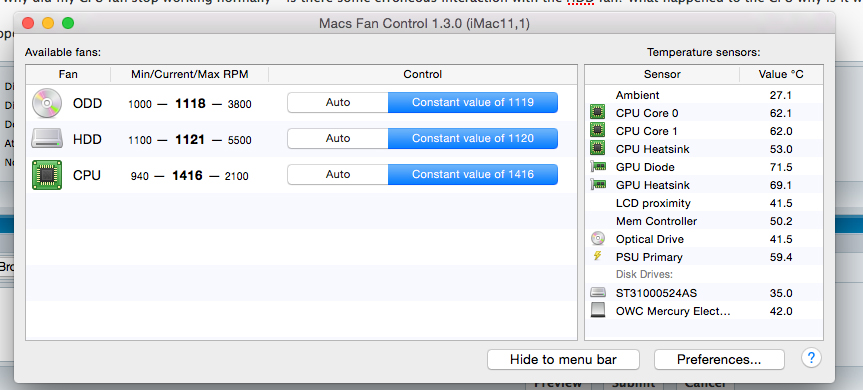Screen dimensions: 863x390
Task: Click the OWC Mercury Electra drive icon
Action: tap(597, 310)
